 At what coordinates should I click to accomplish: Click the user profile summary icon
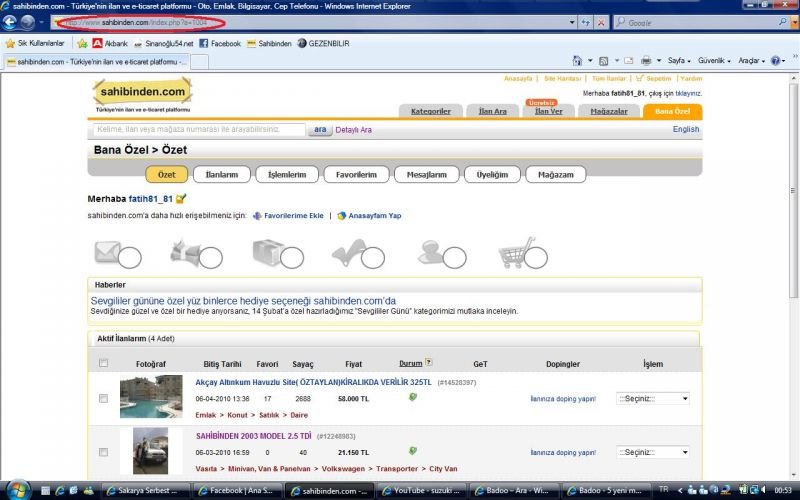(x=436, y=250)
